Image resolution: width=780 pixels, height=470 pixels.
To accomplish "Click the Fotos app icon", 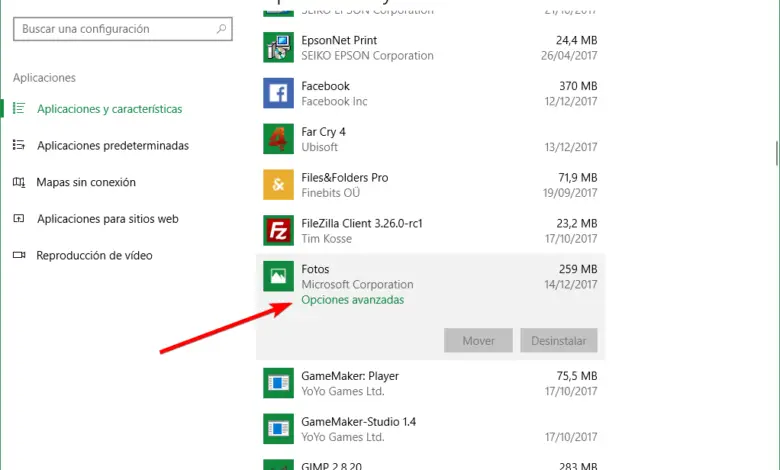I will pos(278,276).
